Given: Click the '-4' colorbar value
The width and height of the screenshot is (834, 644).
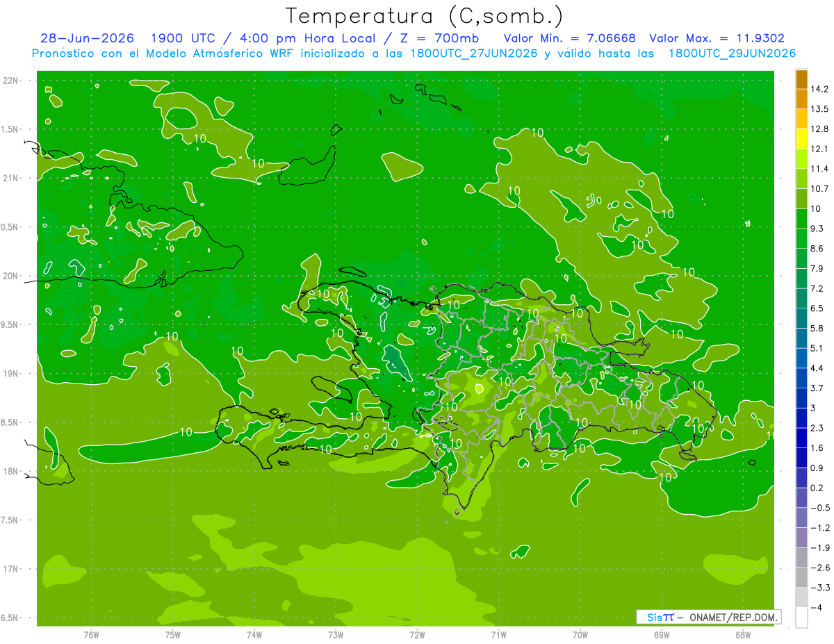Looking at the screenshot, I should pos(817,608).
